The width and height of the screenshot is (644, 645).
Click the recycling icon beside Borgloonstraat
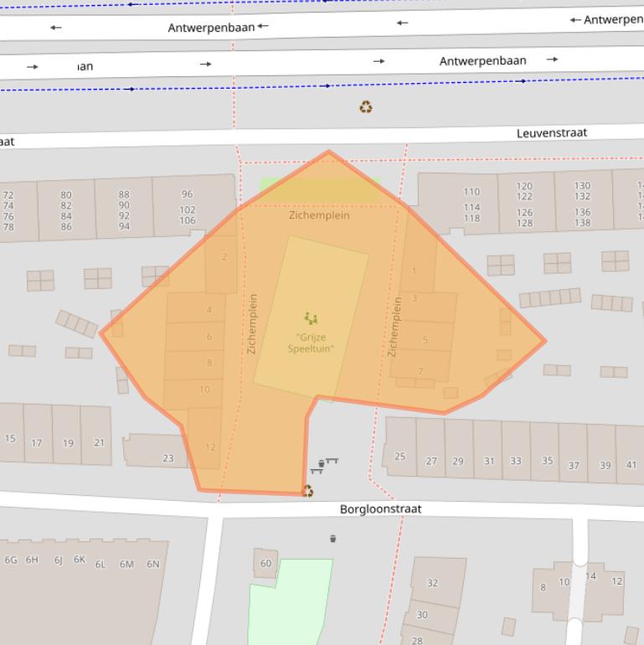coord(307,491)
